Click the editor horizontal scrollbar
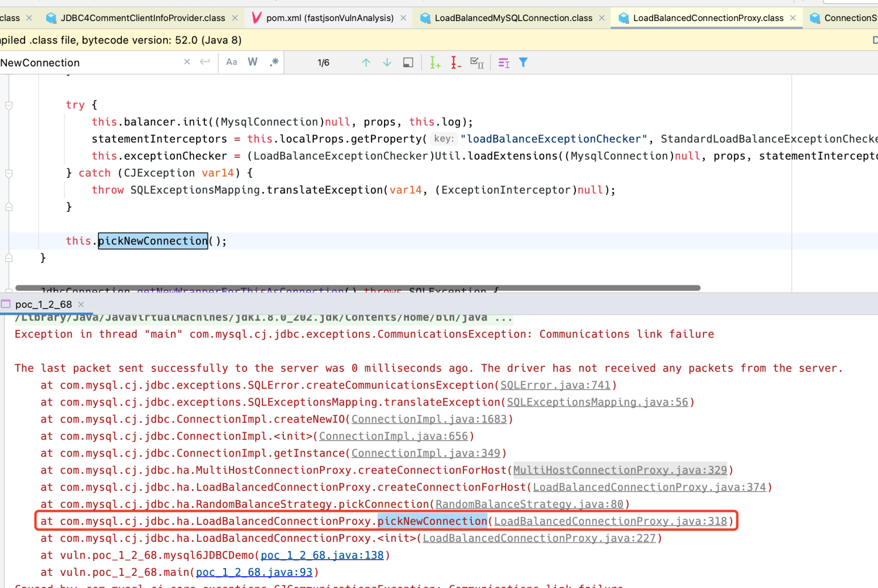Viewport: 878px width, 588px height. coord(358,288)
